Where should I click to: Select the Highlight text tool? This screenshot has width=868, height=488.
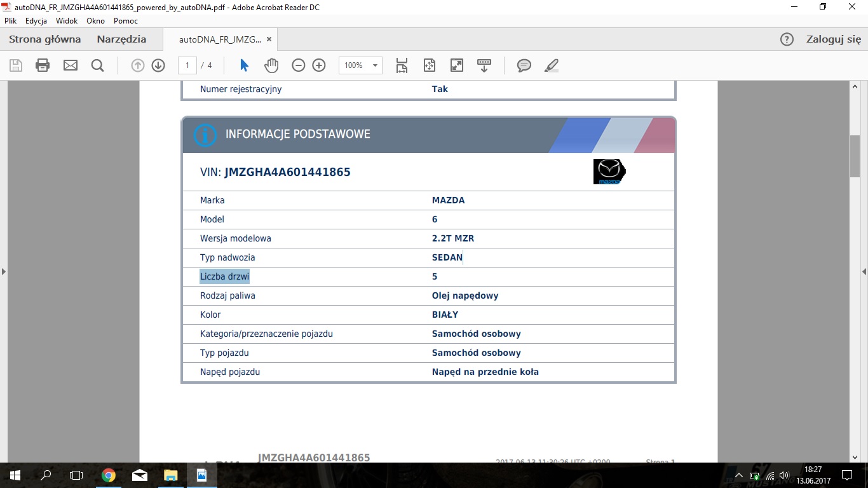(551, 65)
